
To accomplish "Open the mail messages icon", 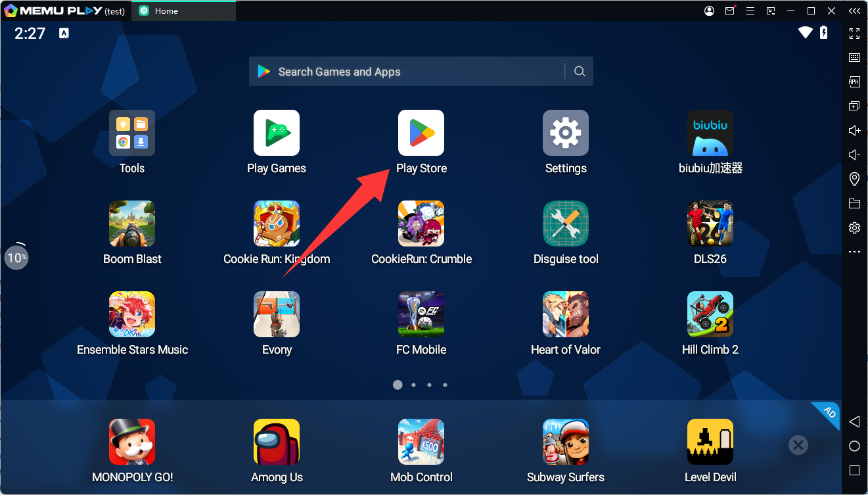I will 730,11.
